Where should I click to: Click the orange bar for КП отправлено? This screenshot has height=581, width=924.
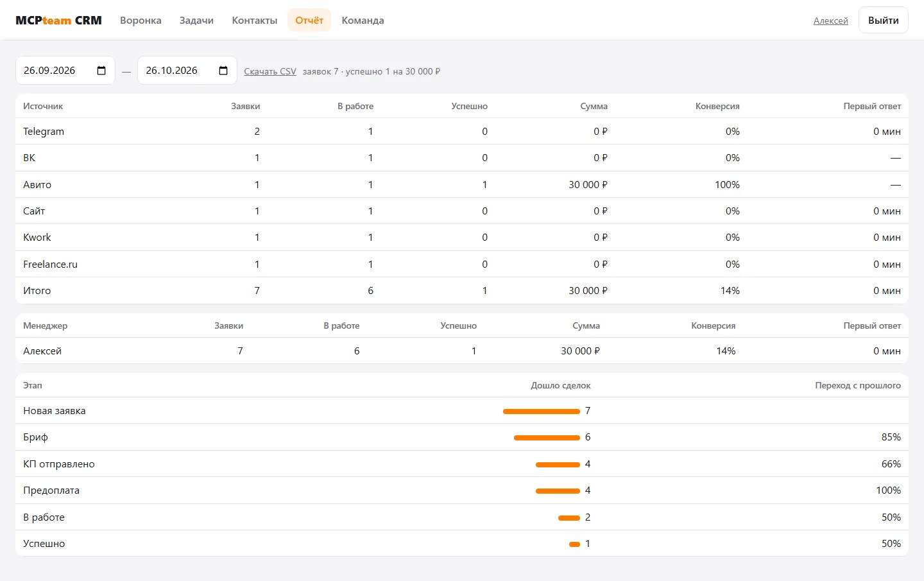(558, 464)
